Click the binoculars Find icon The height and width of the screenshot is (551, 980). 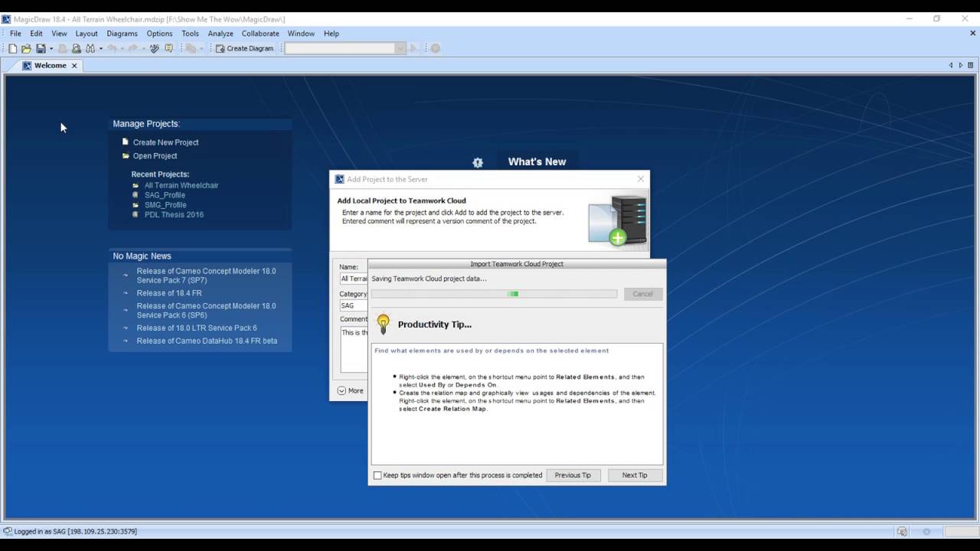[x=90, y=48]
